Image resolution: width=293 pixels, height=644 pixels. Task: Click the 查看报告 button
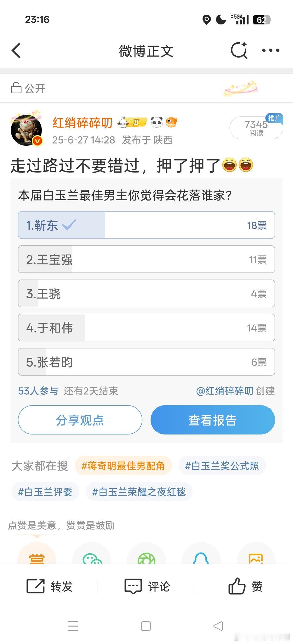213,420
